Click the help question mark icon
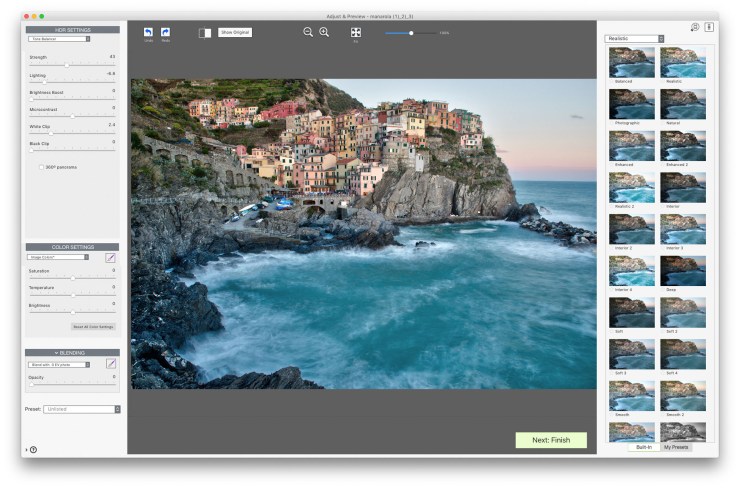 tap(34, 450)
